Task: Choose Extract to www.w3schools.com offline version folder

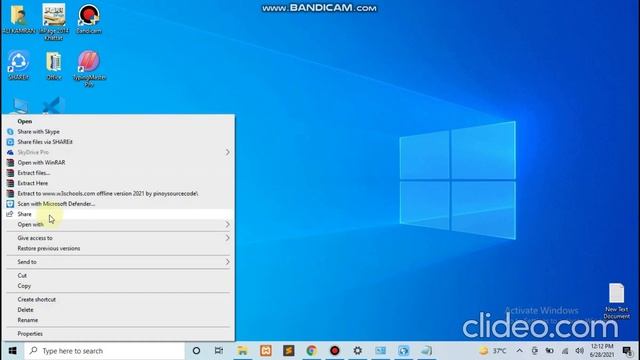Action: (x=118, y=193)
